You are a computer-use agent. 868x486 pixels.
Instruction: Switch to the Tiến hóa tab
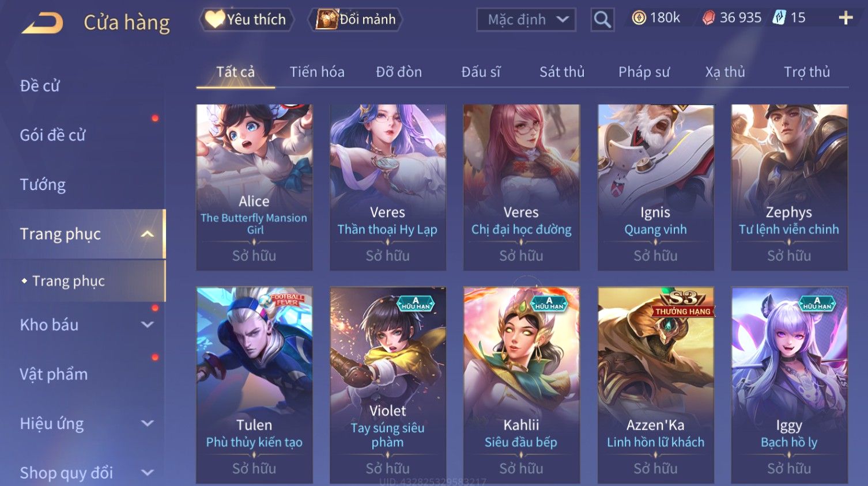pos(317,72)
